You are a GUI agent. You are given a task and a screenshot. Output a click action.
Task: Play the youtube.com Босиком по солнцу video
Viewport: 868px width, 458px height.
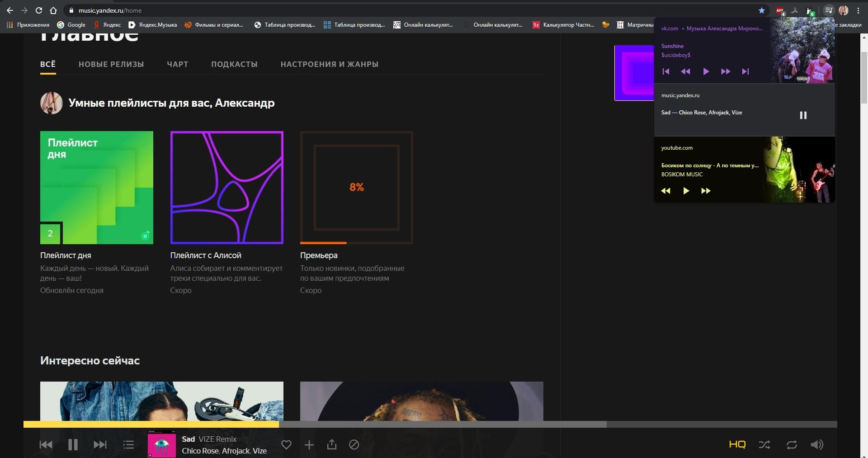coord(686,191)
